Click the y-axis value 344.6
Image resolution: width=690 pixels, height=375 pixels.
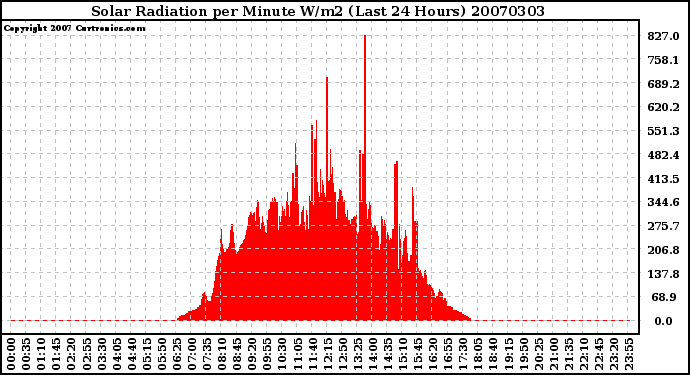coord(663,202)
